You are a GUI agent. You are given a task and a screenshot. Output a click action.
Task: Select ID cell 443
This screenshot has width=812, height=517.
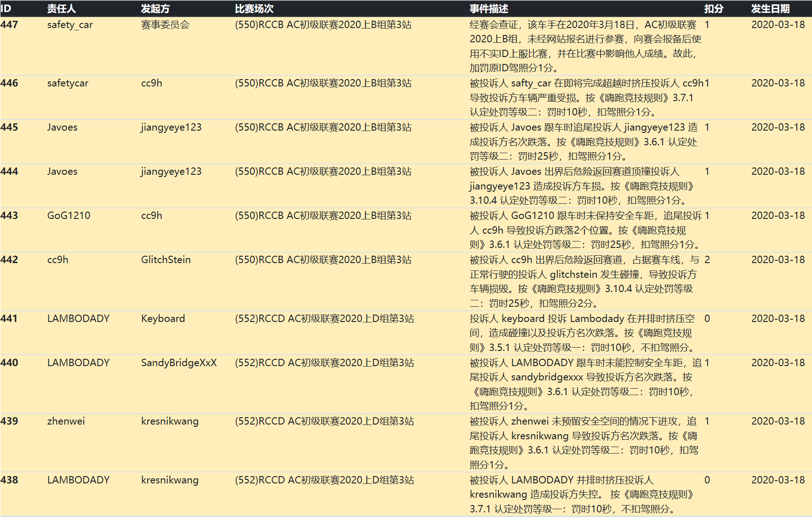(x=9, y=216)
